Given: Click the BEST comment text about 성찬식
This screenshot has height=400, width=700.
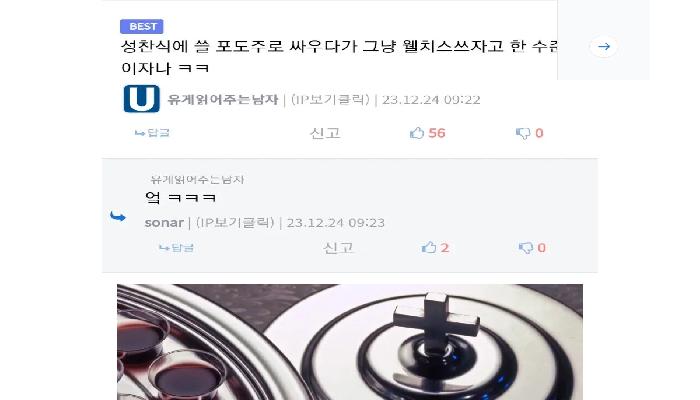Looking at the screenshot, I should 339,57.
